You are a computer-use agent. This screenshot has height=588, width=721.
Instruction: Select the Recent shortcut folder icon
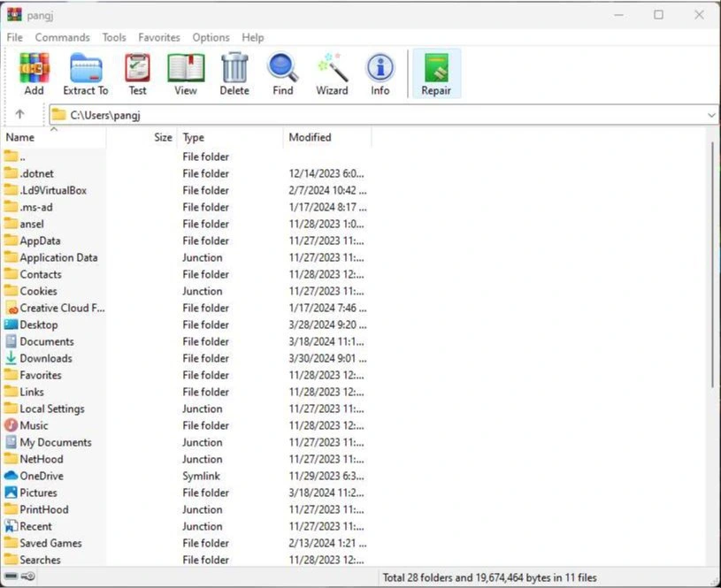point(11,526)
